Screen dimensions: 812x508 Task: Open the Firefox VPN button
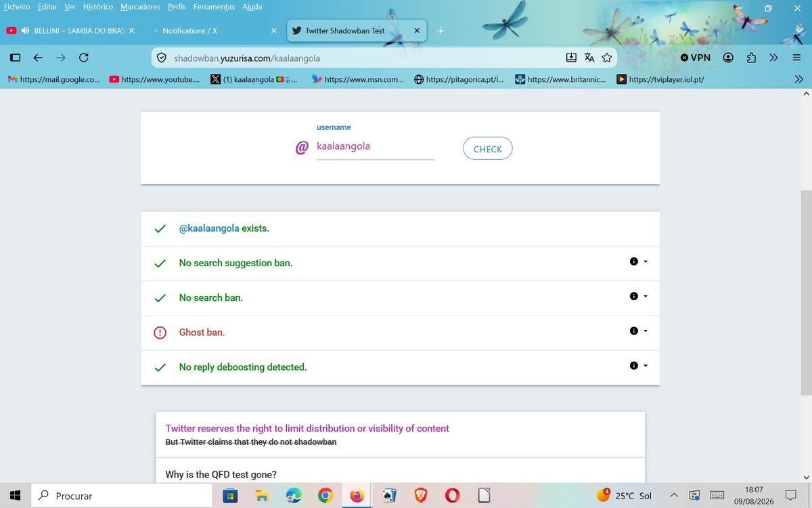click(696, 58)
